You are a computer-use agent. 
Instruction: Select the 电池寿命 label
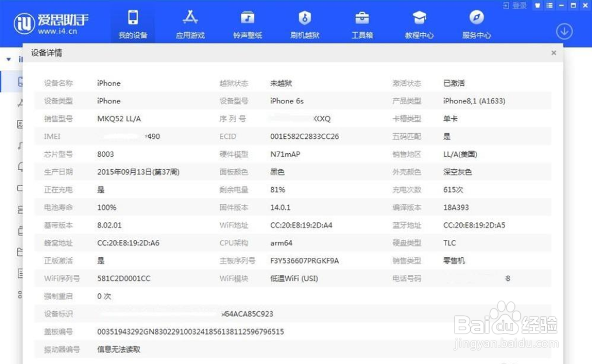(x=58, y=207)
